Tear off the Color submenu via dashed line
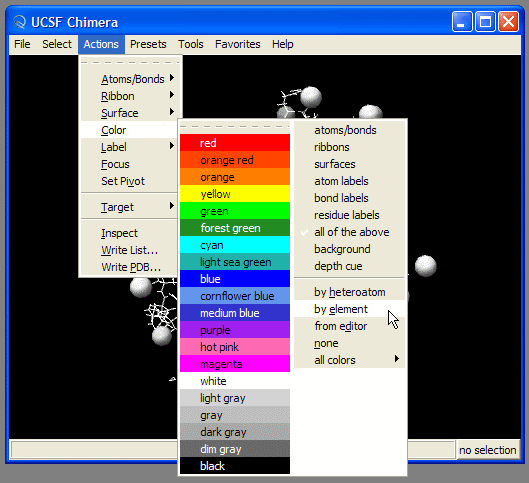The width and height of the screenshot is (529, 483). (234, 126)
